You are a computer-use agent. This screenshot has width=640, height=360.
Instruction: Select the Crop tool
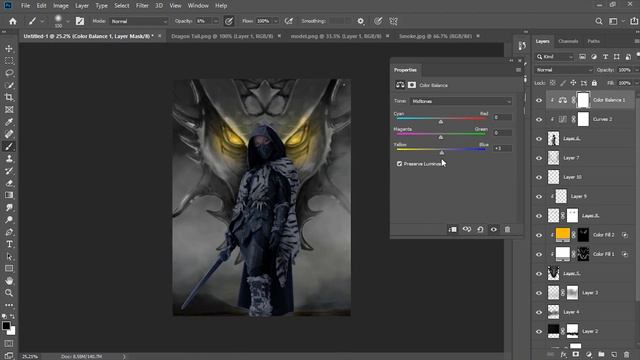point(9,97)
